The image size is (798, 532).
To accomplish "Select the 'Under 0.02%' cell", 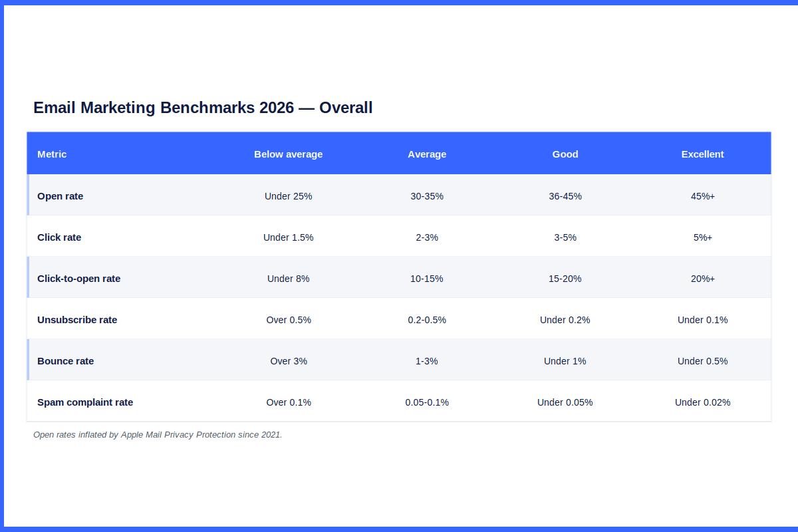I will click(x=703, y=402).
